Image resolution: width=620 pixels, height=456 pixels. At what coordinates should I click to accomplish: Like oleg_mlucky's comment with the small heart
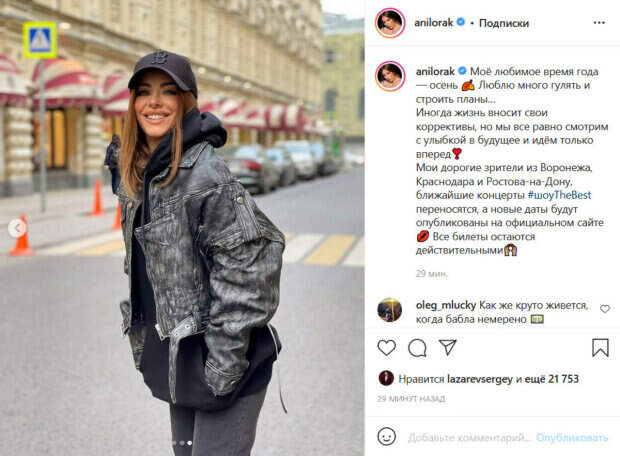(x=605, y=309)
